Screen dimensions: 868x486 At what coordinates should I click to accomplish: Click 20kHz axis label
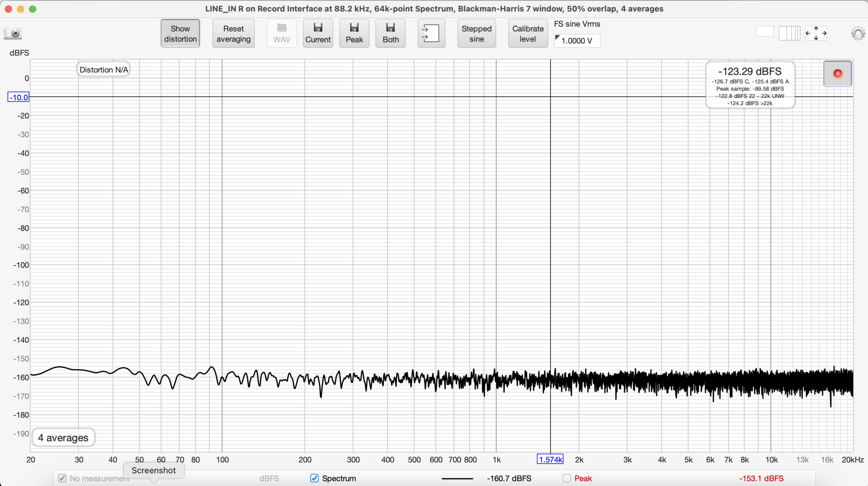click(852, 460)
